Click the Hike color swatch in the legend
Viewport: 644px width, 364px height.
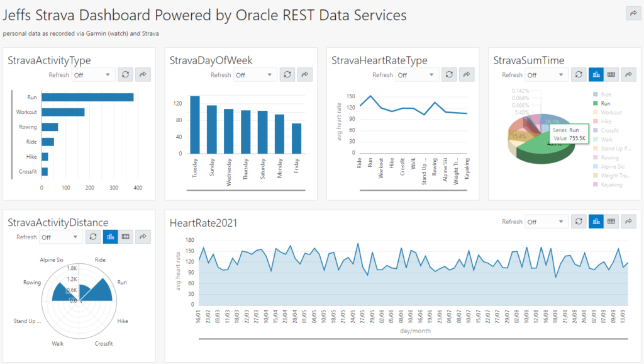(x=596, y=122)
